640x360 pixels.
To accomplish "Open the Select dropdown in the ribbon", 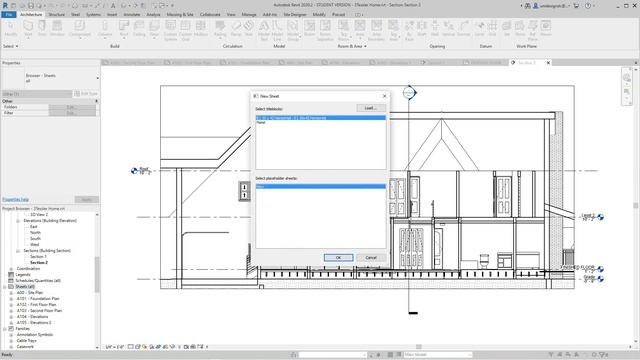I will [x=11, y=46].
